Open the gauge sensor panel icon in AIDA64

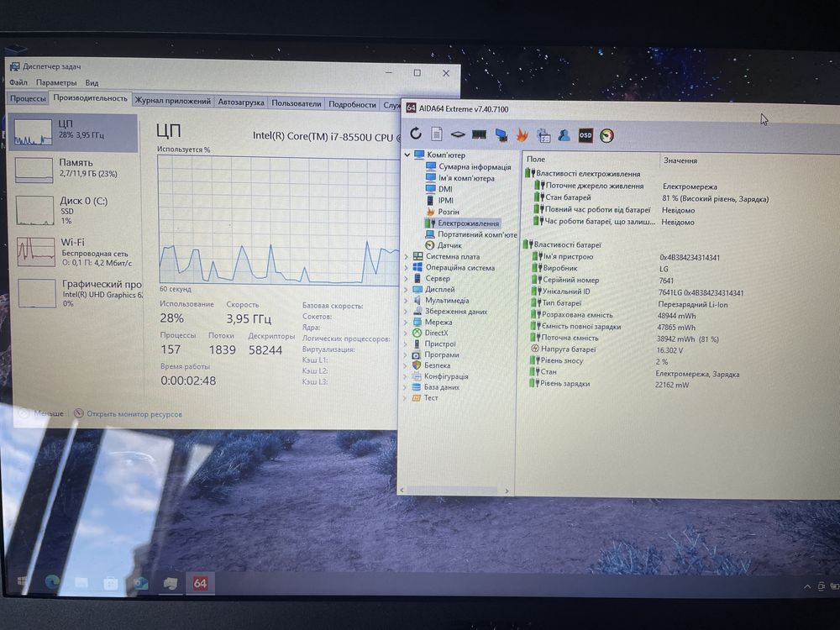point(606,136)
